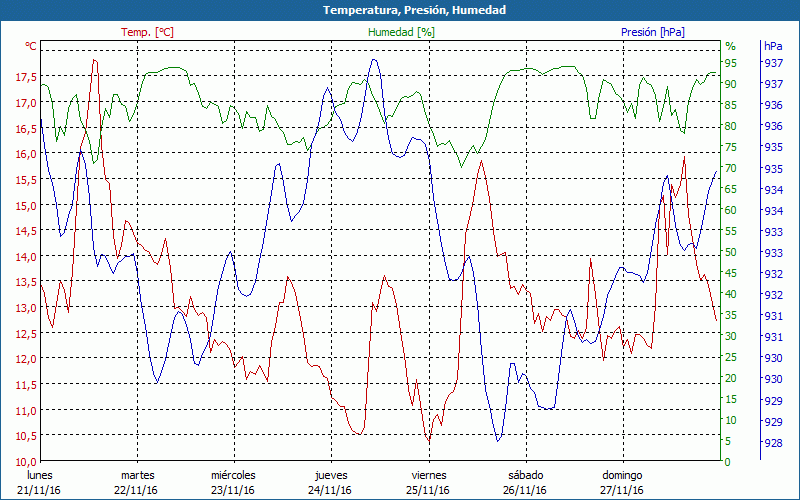The width and height of the screenshot is (800, 500).
Task: Click the green % unit on right axis
Action: [x=730, y=46]
